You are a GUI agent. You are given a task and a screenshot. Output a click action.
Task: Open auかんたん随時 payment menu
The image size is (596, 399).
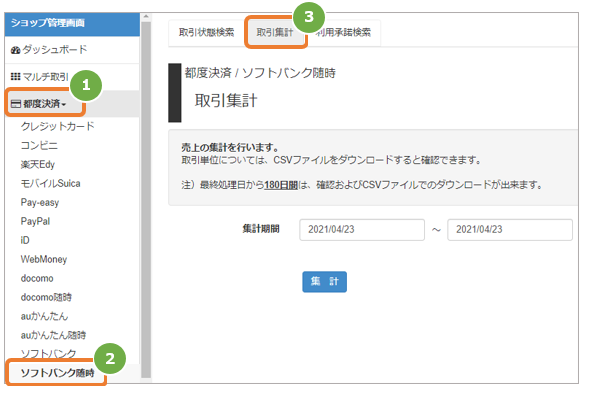coord(53,335)
